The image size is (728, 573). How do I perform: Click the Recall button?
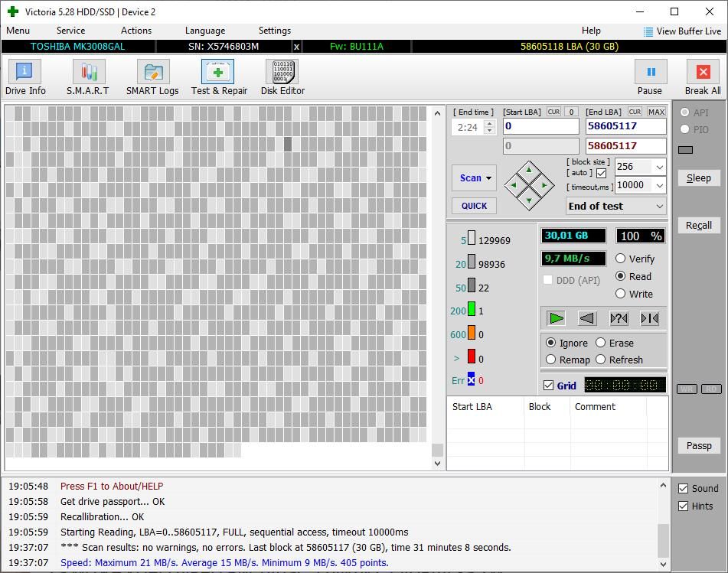[x=699, y=226]
